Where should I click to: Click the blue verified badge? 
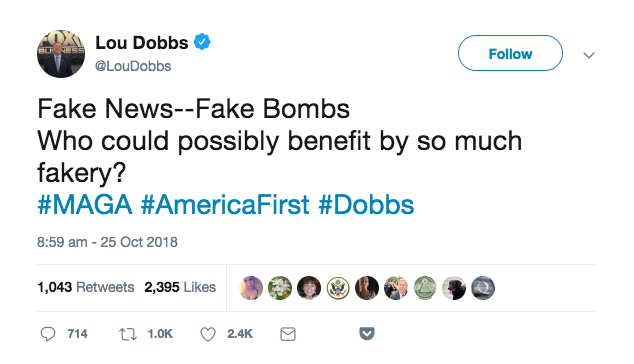202,42
